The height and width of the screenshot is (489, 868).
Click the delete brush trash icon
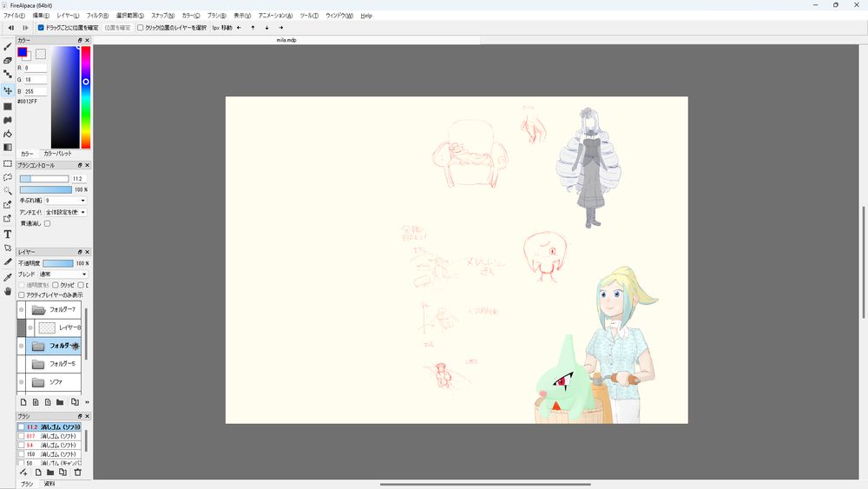77,472
